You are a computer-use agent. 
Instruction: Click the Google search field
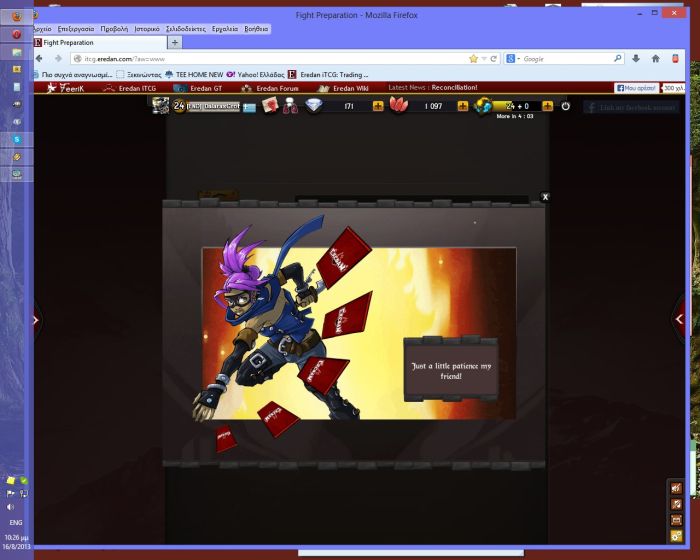(567, 59)
